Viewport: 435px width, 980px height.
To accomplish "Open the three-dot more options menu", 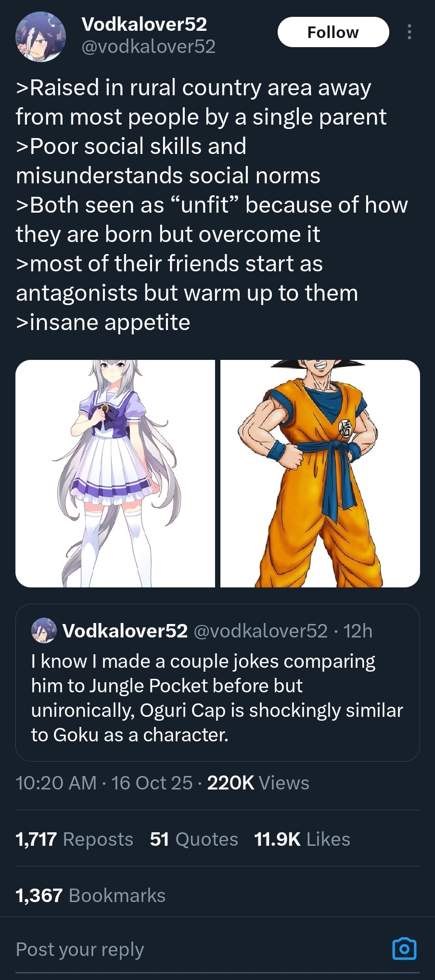I will tap(409, 32).
